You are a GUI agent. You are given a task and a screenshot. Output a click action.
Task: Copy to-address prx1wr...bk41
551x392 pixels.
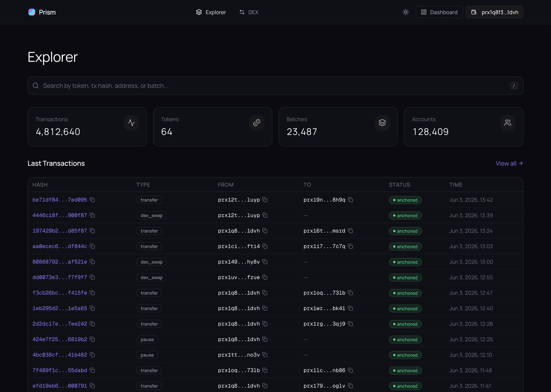click(x=350, y=308)
